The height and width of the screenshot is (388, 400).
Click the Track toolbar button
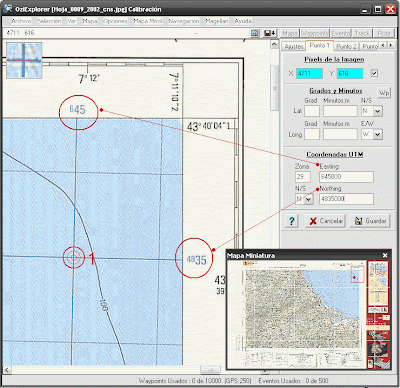362,33
